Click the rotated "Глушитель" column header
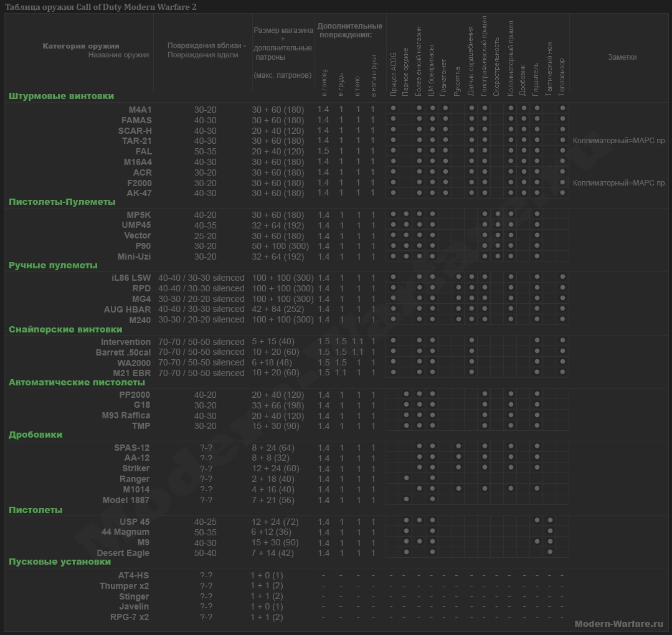Image resolution: width=672 pixels, height=635 pixels. (x=536, y=80)
